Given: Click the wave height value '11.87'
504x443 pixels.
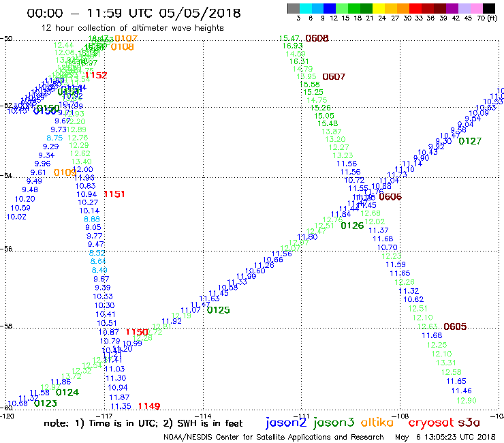Looking at the screenshot, I should coord(119,397).
